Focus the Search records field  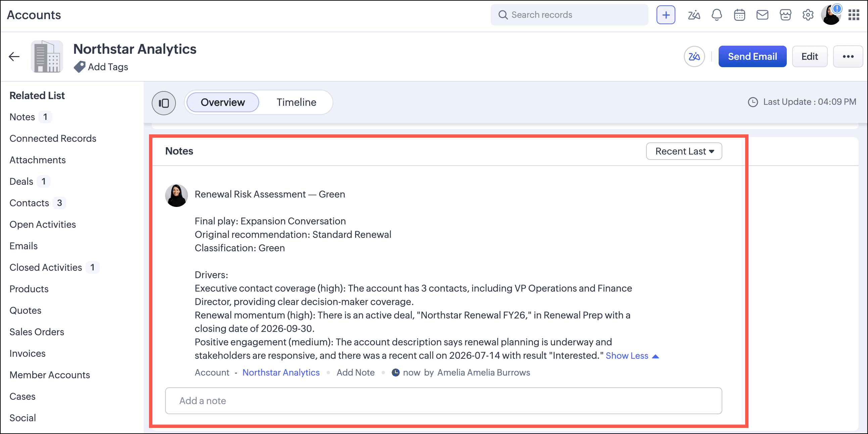pyautogui.click(x=569, y=15)
